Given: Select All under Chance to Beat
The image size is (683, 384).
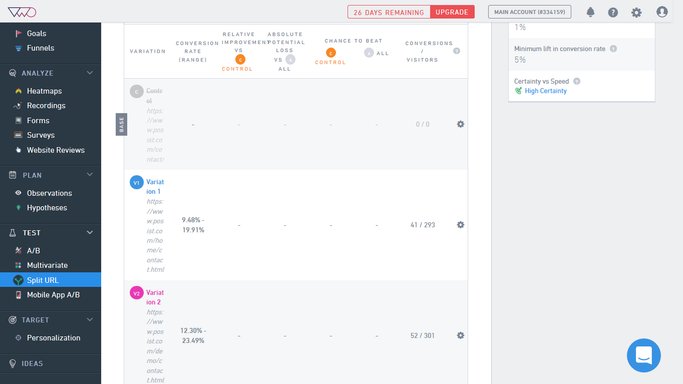Looking at the screenshot, I should pos(377,53).
